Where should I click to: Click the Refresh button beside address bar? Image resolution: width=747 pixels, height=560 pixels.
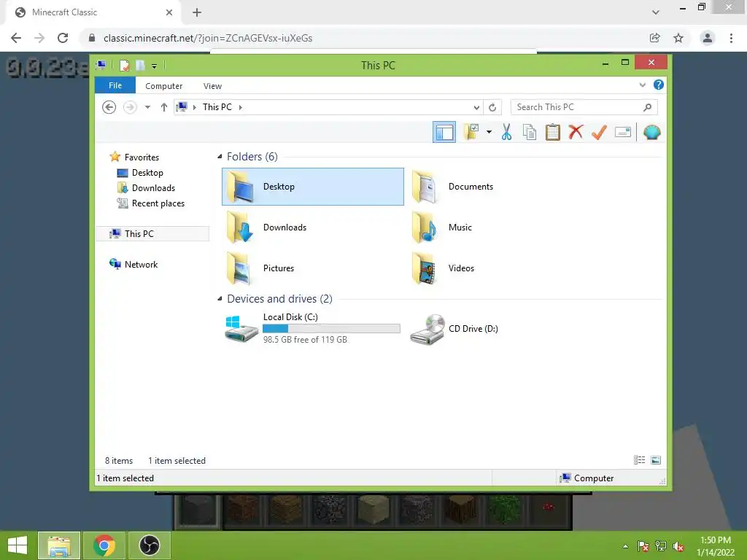click(492, 108)
